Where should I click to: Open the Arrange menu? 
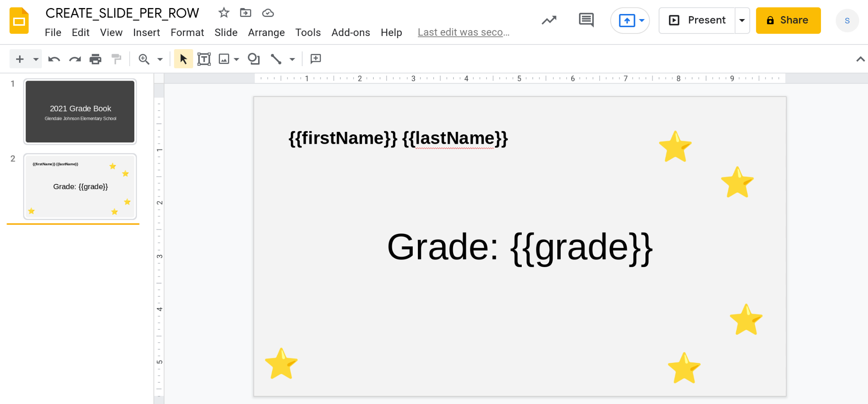click(266, 33)
